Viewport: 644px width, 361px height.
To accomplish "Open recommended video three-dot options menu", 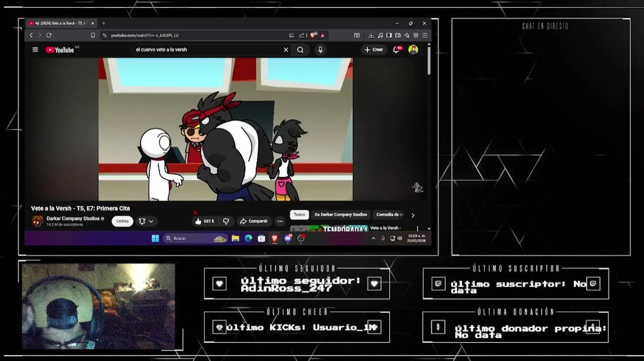I will (417, 229).
